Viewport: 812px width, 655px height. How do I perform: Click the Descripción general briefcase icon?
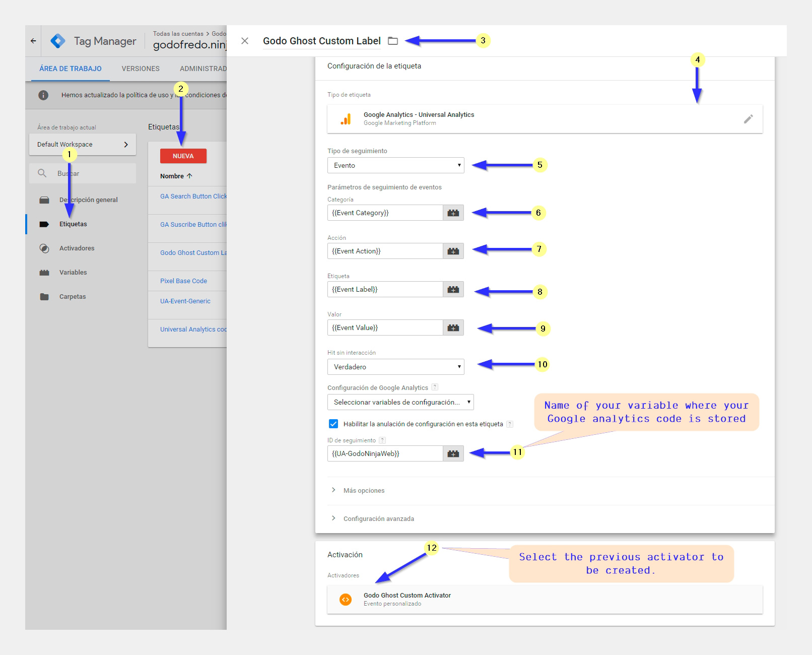point(44,200)
